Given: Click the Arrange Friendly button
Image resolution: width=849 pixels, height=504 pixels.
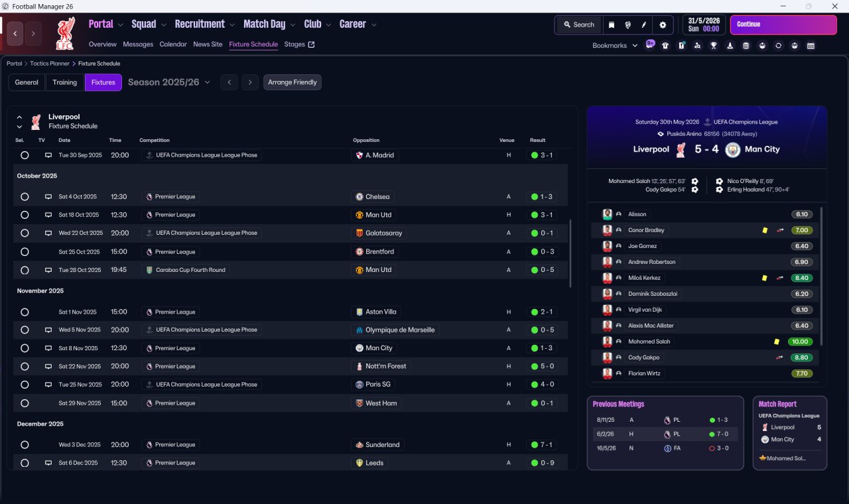Looking at the screenshot, I should click(x=293, y=82).
